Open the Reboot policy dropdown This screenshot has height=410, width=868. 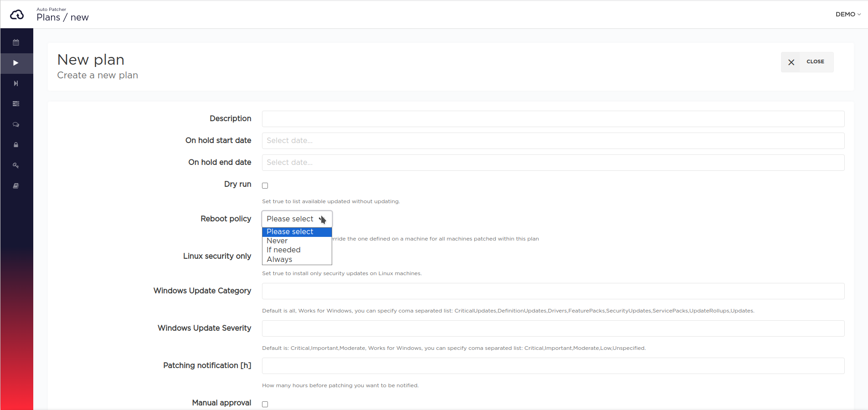pos(297,219)
